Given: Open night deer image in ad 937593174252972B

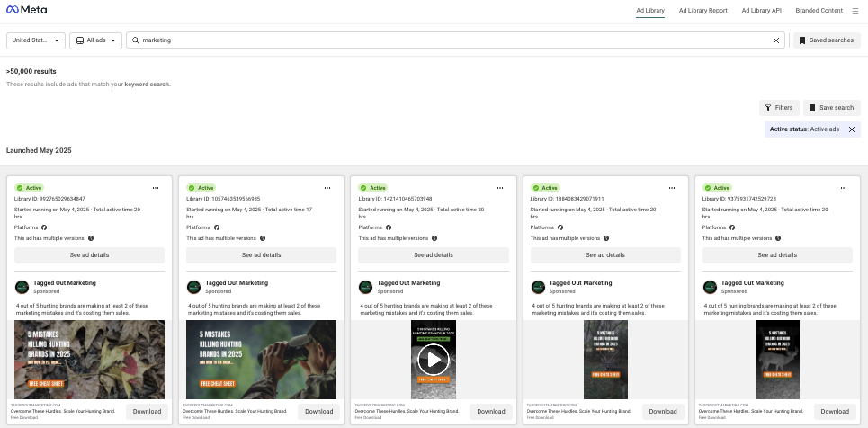Looking at the screenshot, I should click(777, 360).
